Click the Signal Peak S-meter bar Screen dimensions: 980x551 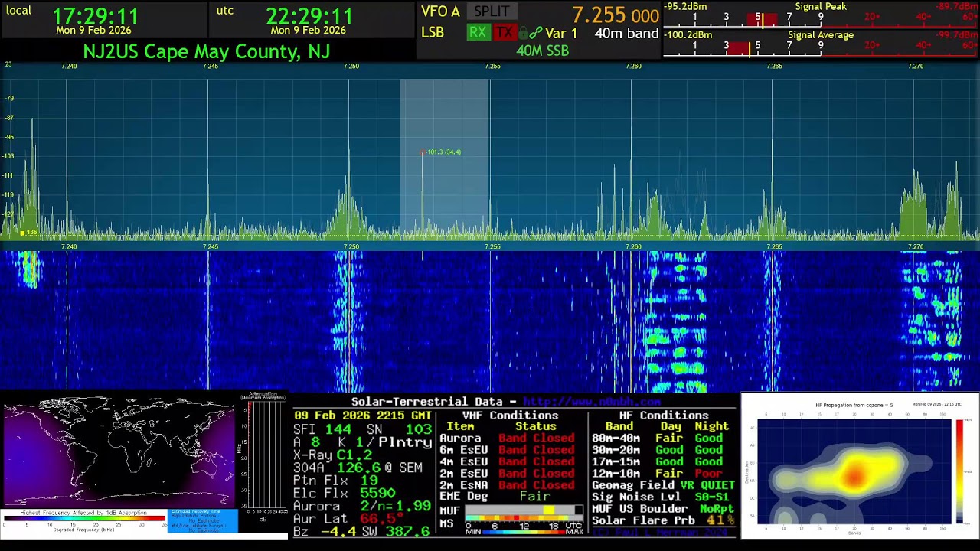821,18
